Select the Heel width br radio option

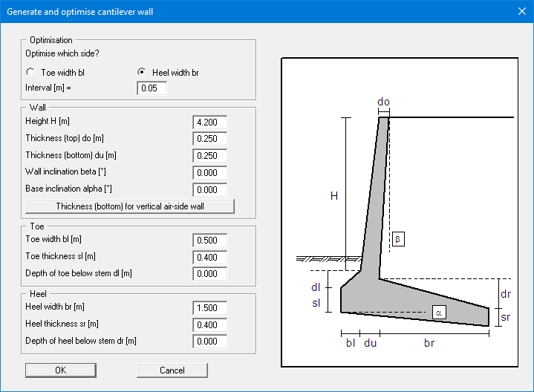141,73
